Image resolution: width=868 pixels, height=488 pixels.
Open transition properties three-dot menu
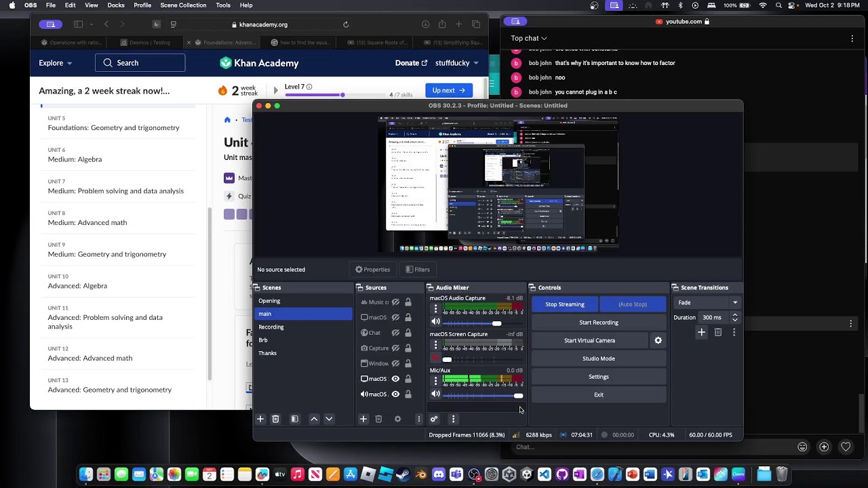click(x=734, y=332)
